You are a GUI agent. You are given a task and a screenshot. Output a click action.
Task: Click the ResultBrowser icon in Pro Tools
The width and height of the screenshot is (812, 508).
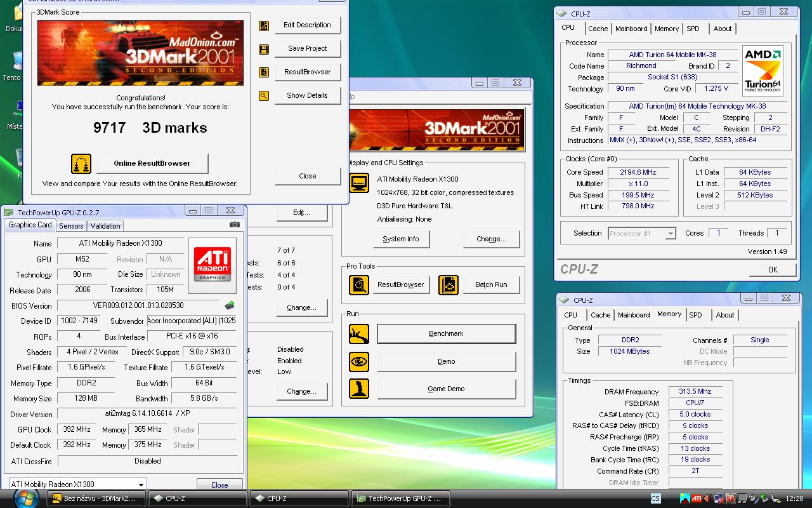(359, 284)
